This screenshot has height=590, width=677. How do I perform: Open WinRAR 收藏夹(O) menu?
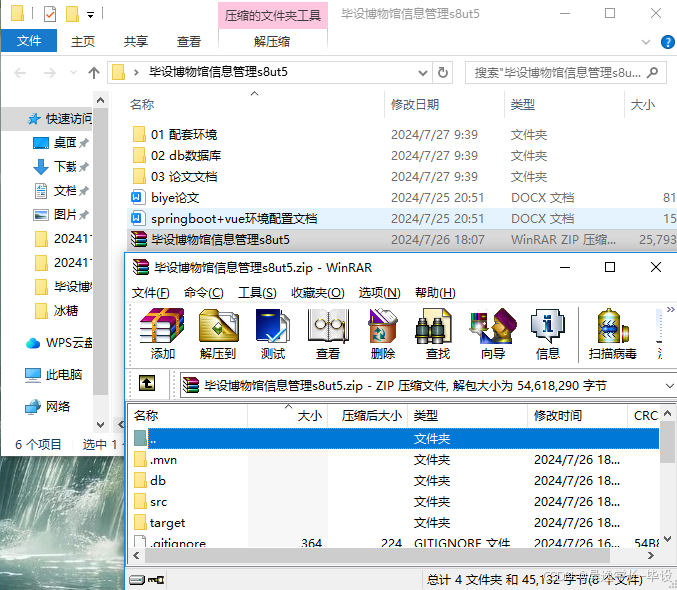tap(317, 293)
